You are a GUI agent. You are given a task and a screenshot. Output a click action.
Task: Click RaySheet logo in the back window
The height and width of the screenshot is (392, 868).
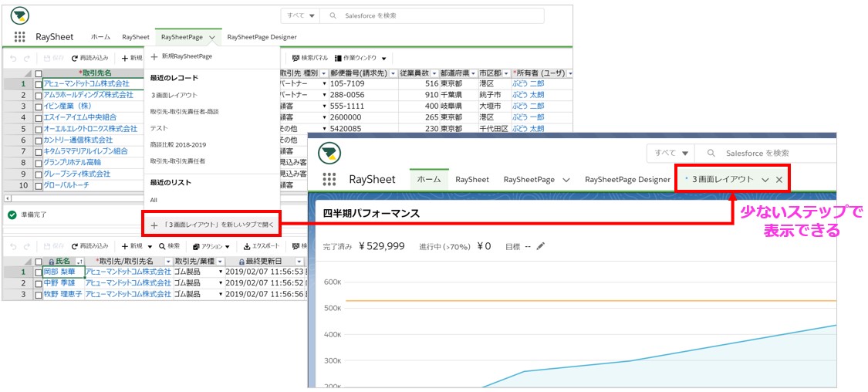tap(20, 16)
